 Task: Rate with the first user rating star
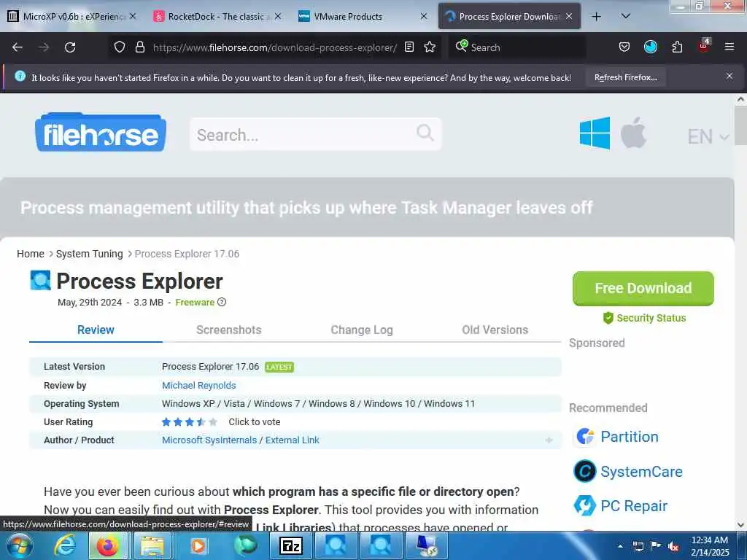point(166,422)
